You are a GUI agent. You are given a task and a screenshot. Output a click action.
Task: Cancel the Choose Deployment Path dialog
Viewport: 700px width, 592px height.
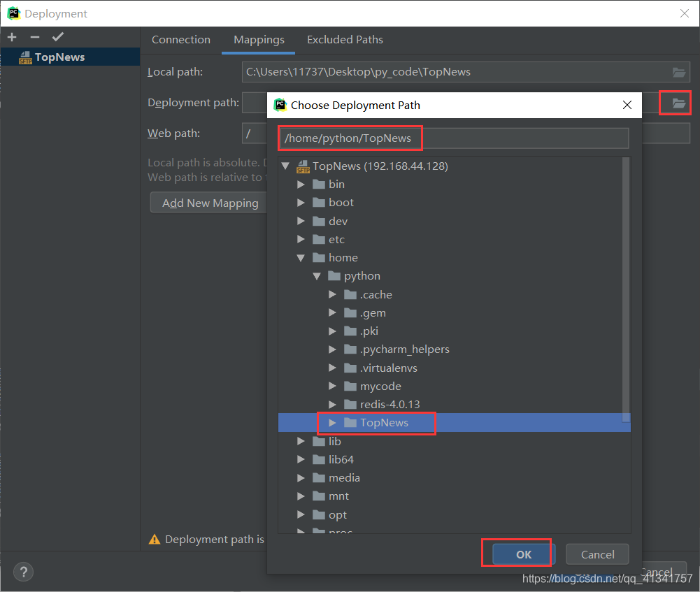pos(597,554)
